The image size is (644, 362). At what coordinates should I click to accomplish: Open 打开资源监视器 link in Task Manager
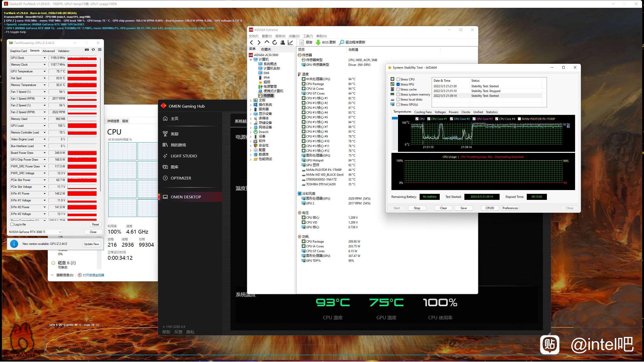93,275
